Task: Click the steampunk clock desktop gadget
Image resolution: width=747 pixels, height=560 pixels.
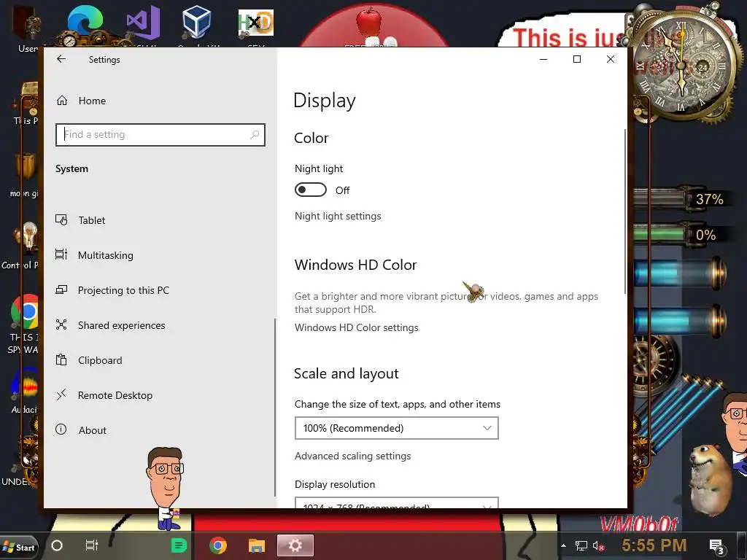Action: click(683, 66)
